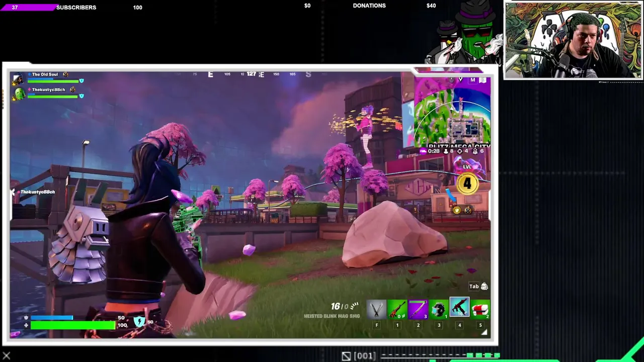This screenshot has width=644, height=362.
Task: Click the streamer webcam feed
Action: (x=573, y=40)
